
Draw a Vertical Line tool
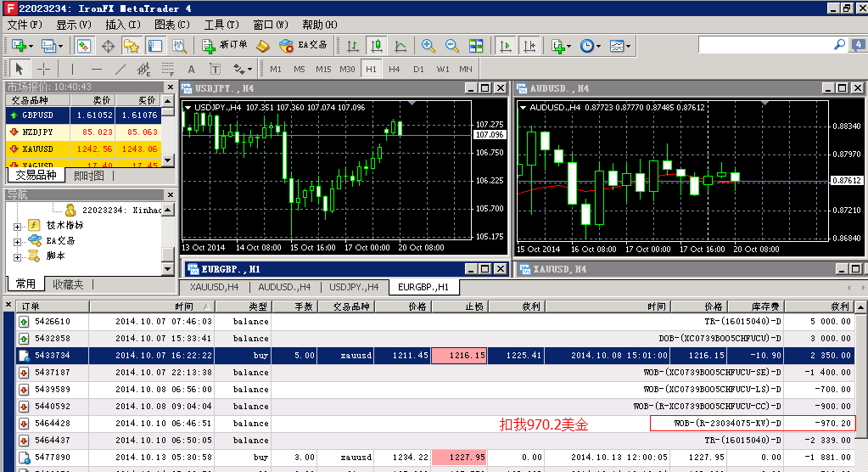[72, 69]
